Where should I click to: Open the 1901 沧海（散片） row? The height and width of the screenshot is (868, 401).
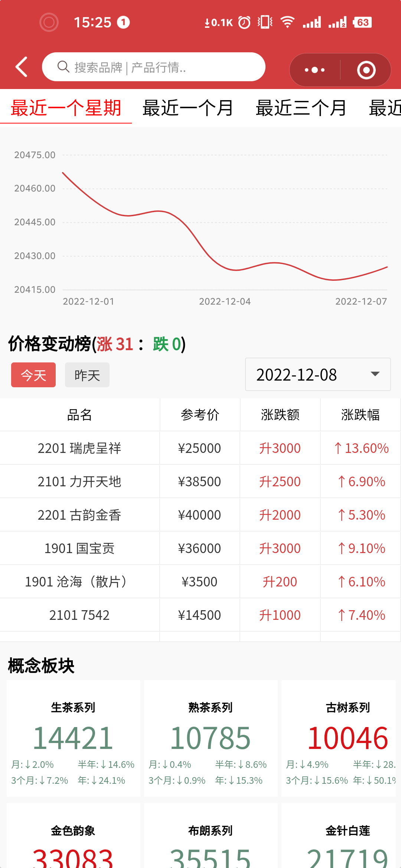[x=200, y=582]
